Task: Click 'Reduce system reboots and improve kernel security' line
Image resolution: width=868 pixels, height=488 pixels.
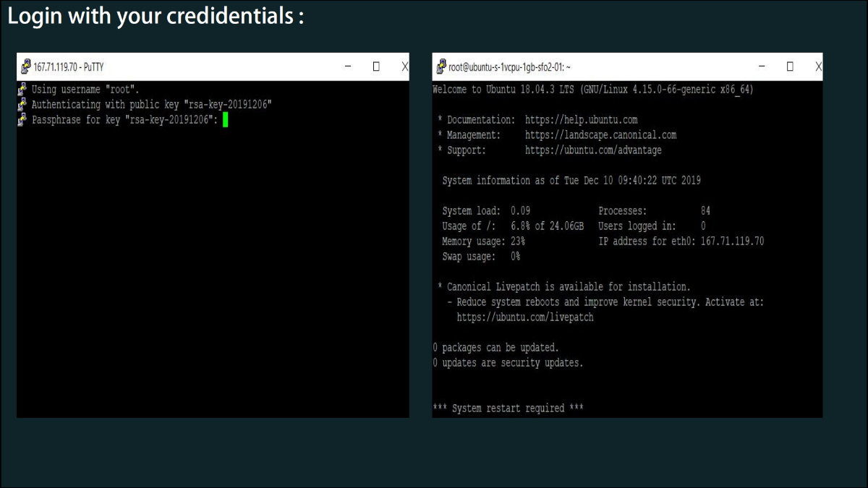Action: tap(605, 302)
